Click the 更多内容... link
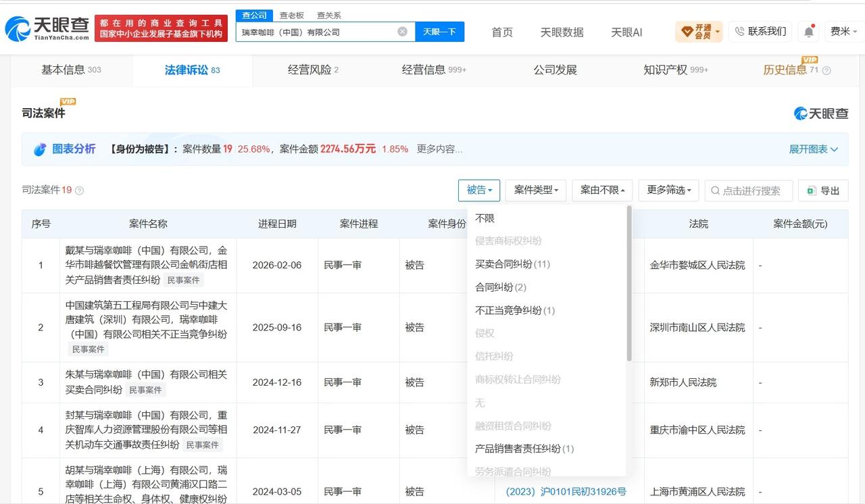The height and width of the screenshot is (504, 865). 439,149
